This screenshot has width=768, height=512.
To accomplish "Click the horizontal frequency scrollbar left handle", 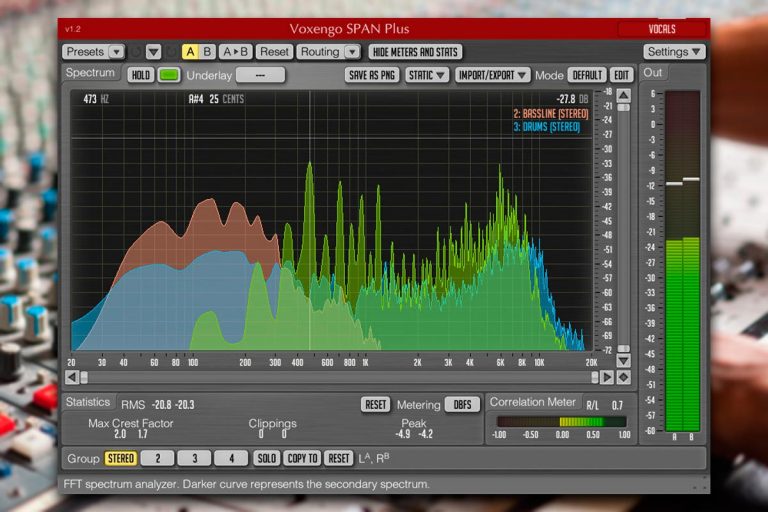I will (84, 377).
